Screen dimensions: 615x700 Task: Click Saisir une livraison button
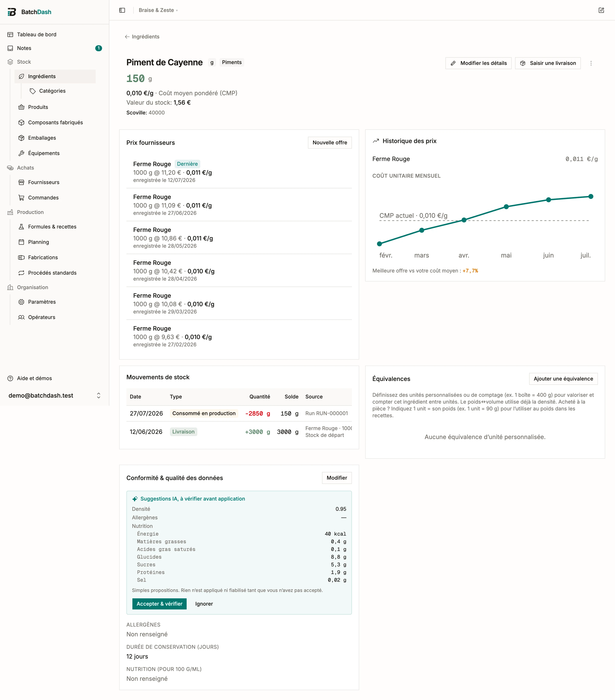(548, 63)
